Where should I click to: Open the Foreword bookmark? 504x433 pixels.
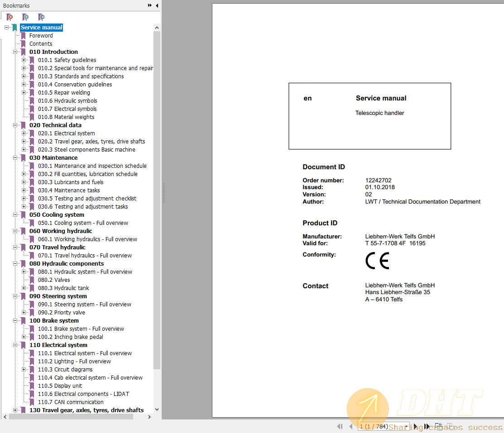[41, 36]
